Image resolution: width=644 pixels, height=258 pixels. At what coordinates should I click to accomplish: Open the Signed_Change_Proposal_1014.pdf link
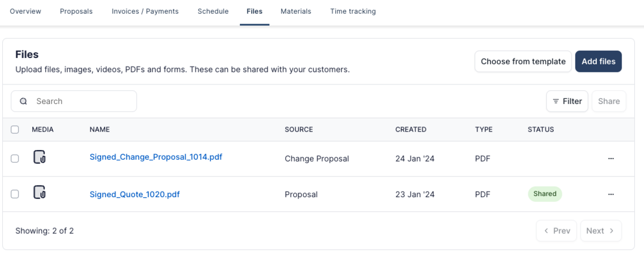(x=156, y=157)
